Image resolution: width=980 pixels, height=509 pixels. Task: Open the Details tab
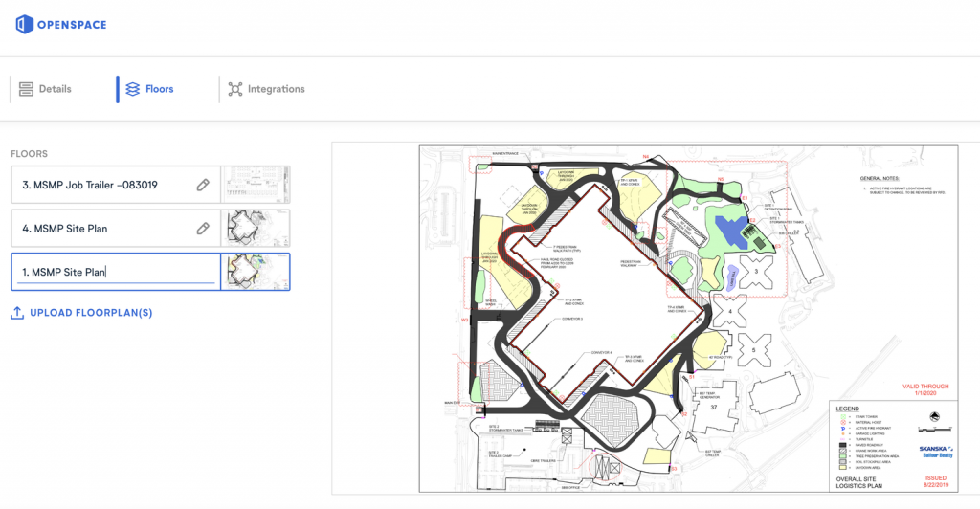(55, 89)
